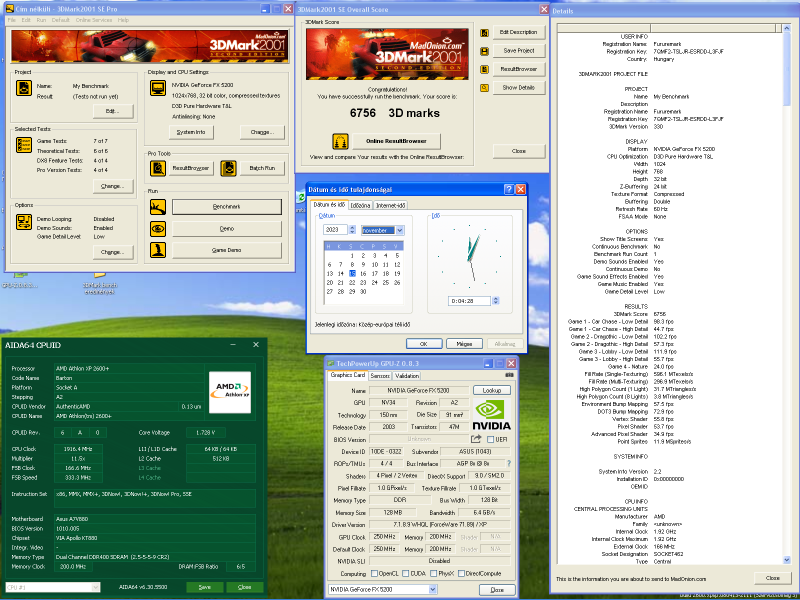Click the AMD Athlon XP logo in AIDA64
The width and height of the screenshot is (800, 600).
[x=230, y=392]
